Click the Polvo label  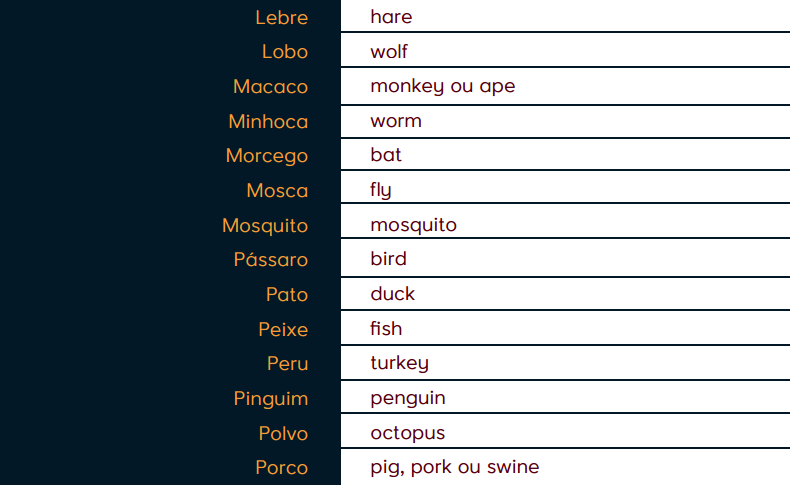[x=283, y=433]
